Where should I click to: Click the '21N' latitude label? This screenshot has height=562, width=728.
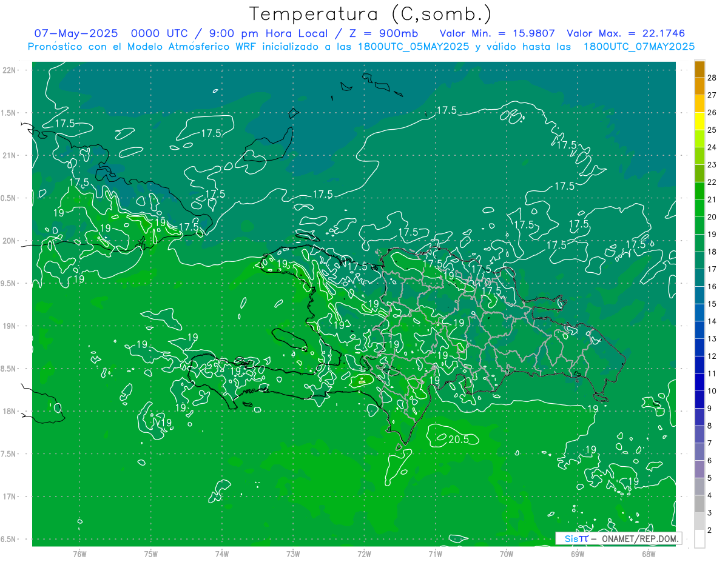click(10, 155)
